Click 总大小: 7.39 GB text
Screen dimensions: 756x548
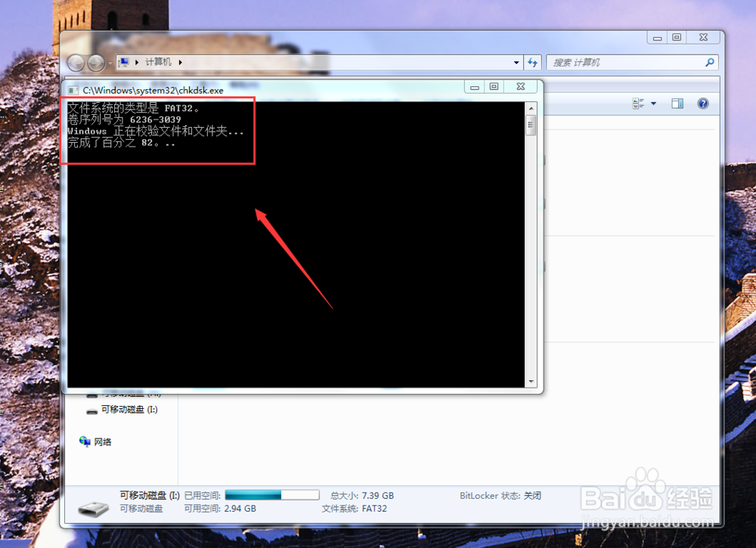[362, 495]
